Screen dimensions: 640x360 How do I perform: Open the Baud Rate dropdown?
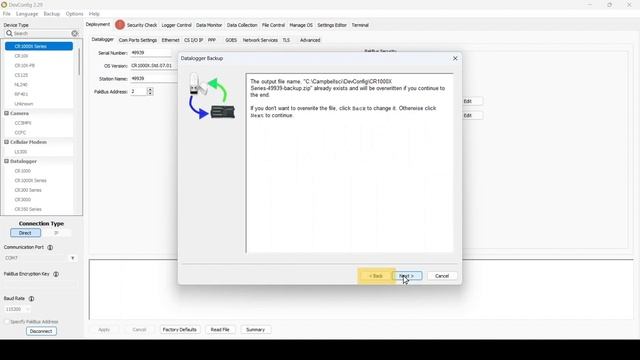tap(27, 309)
